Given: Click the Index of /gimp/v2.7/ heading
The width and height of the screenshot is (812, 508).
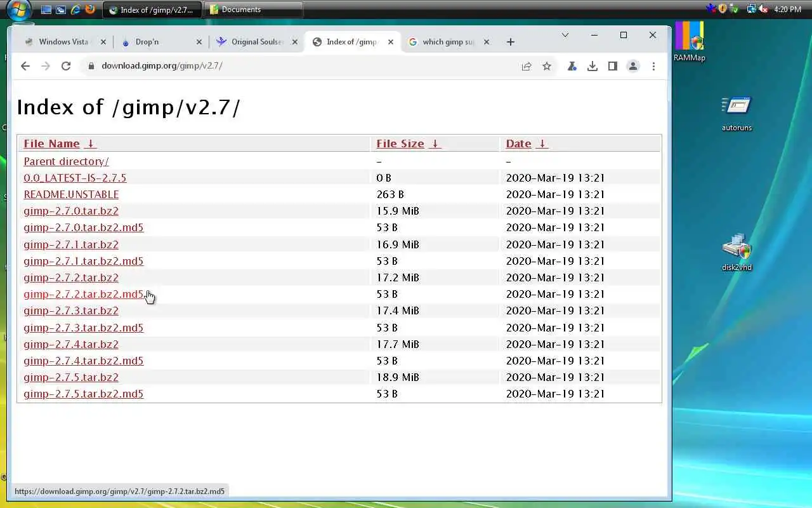Looking at the screenshot, I should point(129,107).
